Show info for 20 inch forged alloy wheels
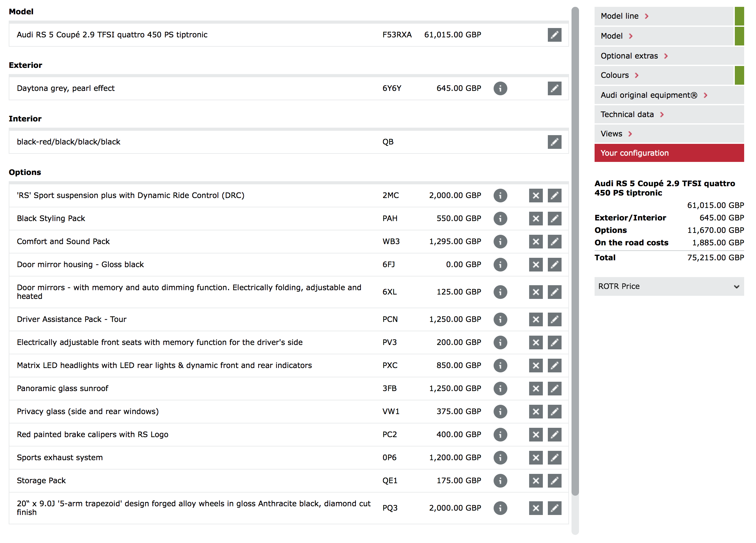 click(500, 508)
